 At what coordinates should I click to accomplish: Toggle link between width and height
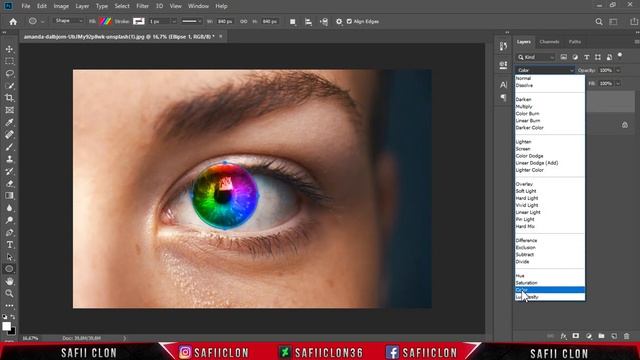coord(244,22)
